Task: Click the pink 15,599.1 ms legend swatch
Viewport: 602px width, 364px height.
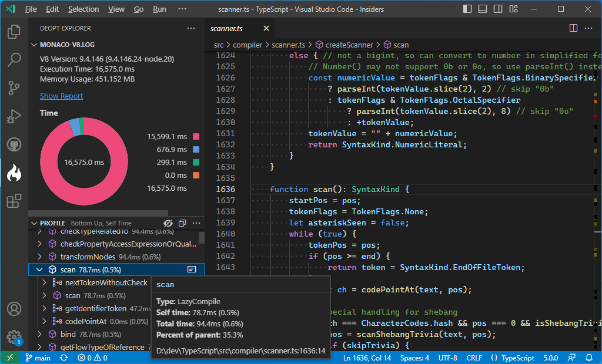Action: point(196,136)
